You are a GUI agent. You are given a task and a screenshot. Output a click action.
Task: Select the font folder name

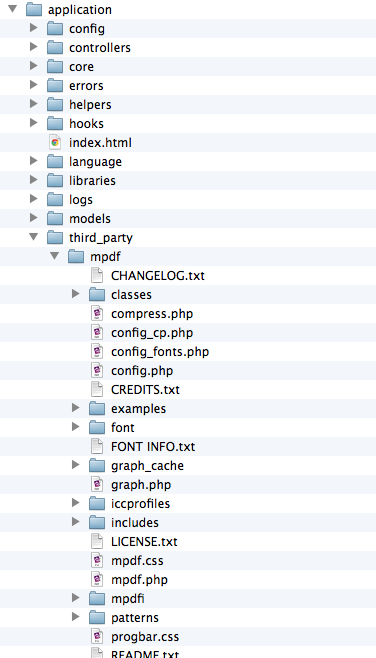tap(123, 428)
